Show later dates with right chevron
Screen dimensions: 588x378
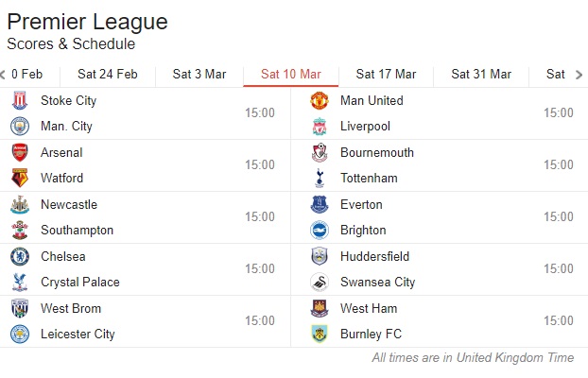coord(579,75)
